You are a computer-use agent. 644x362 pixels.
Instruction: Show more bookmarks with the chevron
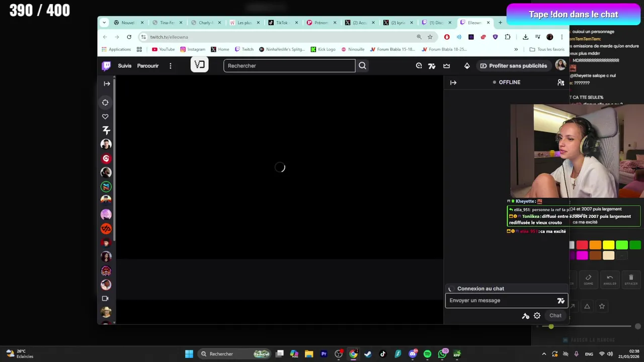[516, 49]
